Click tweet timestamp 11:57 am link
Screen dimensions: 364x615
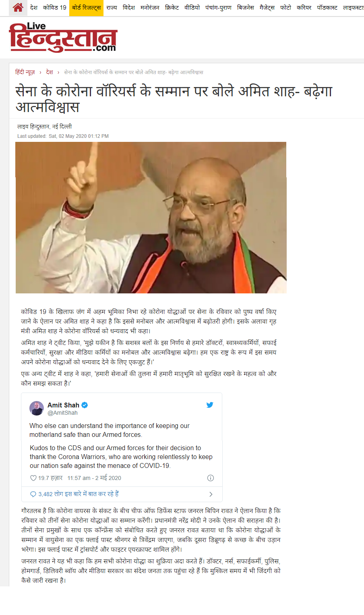click(94, 478)
